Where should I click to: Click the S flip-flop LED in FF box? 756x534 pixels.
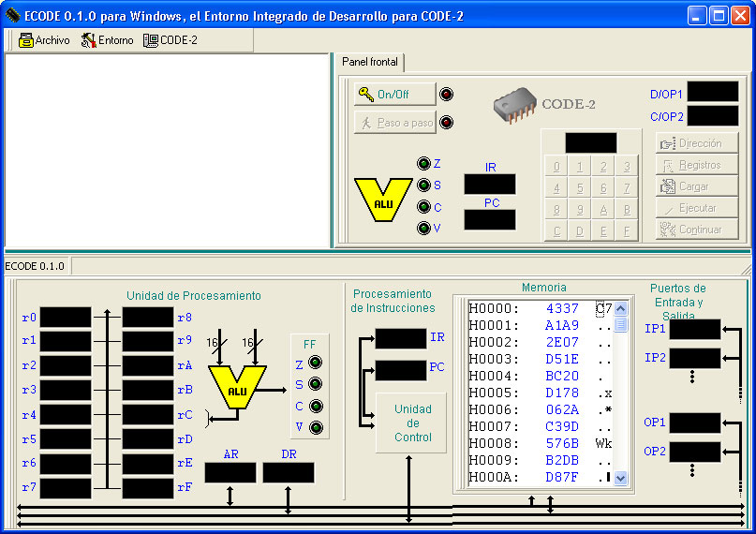[x=316, y=383]
